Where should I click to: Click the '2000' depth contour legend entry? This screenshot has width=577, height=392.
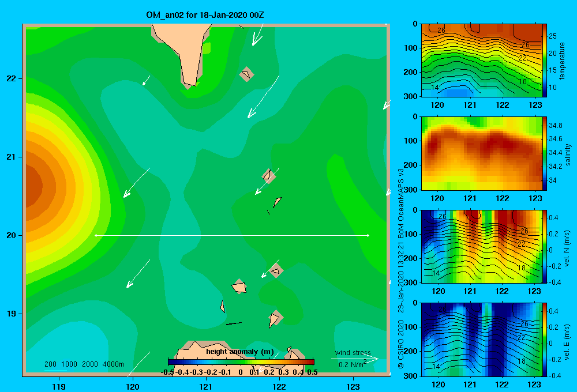(90, 364)
